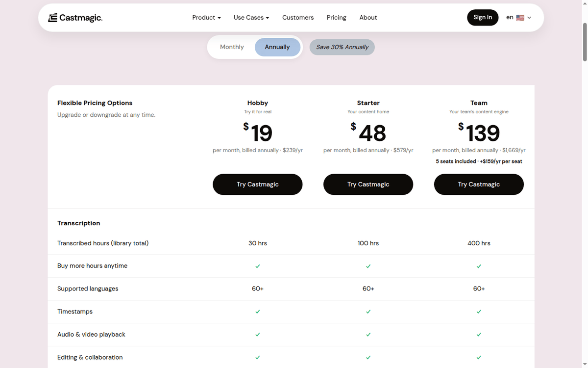Click Hobby checkmark for Audio & video playback
This screenshot has height=368, width=588.
tap(258, 335)
